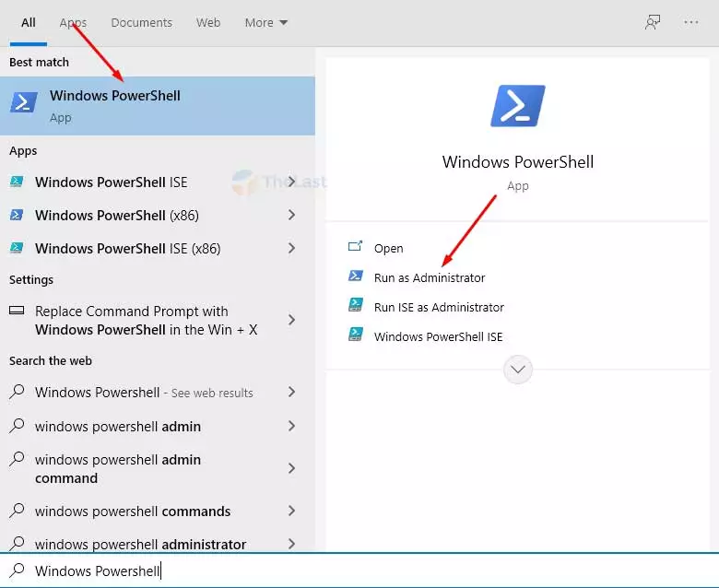This screenshot has width=719, height=588.
Task: Click search icon beside 'See web results'
Action: [x=17, y=392]
